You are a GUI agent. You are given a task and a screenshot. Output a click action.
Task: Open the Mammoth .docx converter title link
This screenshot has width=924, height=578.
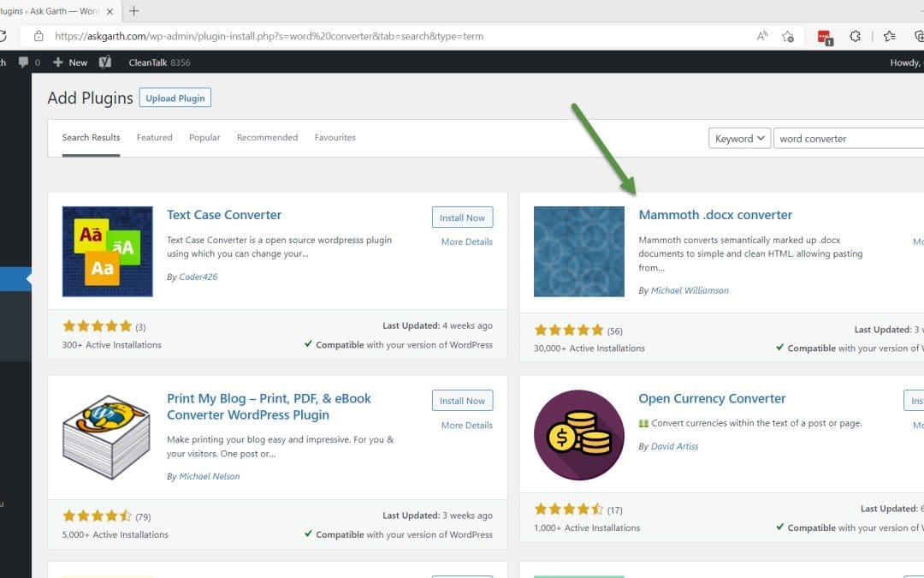tap(715, 215)
